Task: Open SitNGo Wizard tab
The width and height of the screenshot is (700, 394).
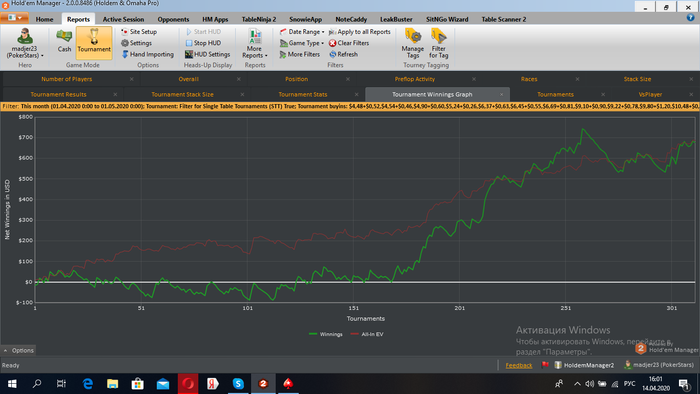Action: tap(447, 19)
